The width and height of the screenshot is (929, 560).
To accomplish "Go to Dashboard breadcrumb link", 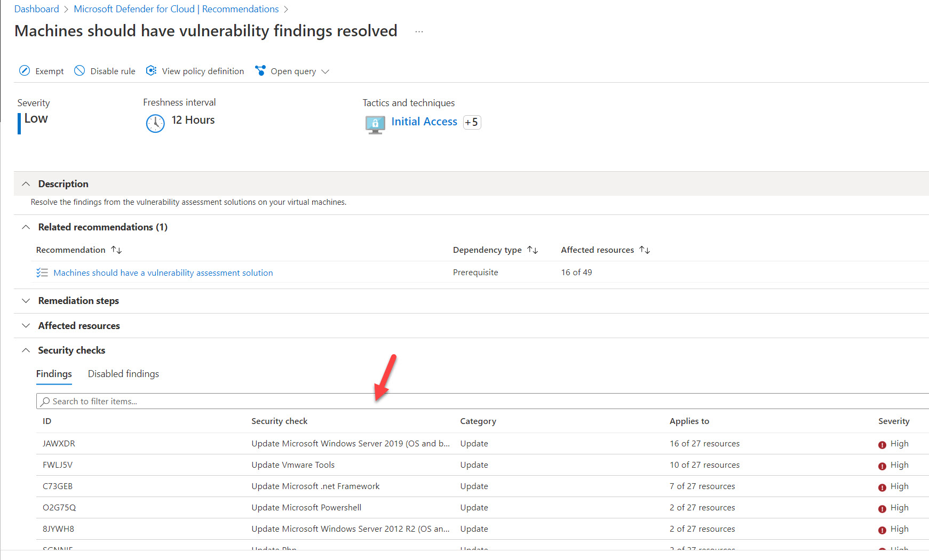I will [36, 9].
